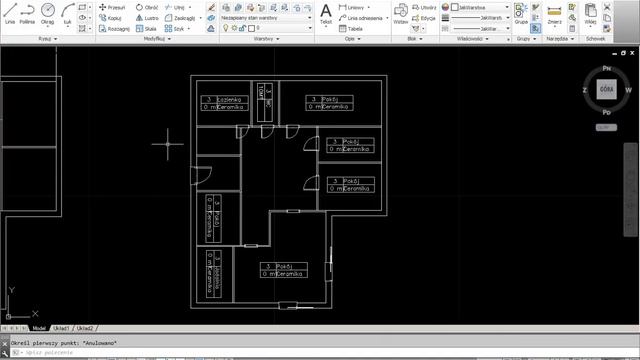Select the rectangle tool in Rysuj panel

pos(82,7)
